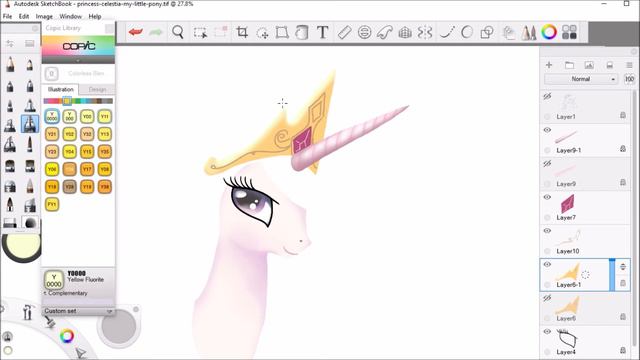Viewport: 640px width, 360px height.
Task: Show the hidden Layer6
Action: [x=547, y=298]
